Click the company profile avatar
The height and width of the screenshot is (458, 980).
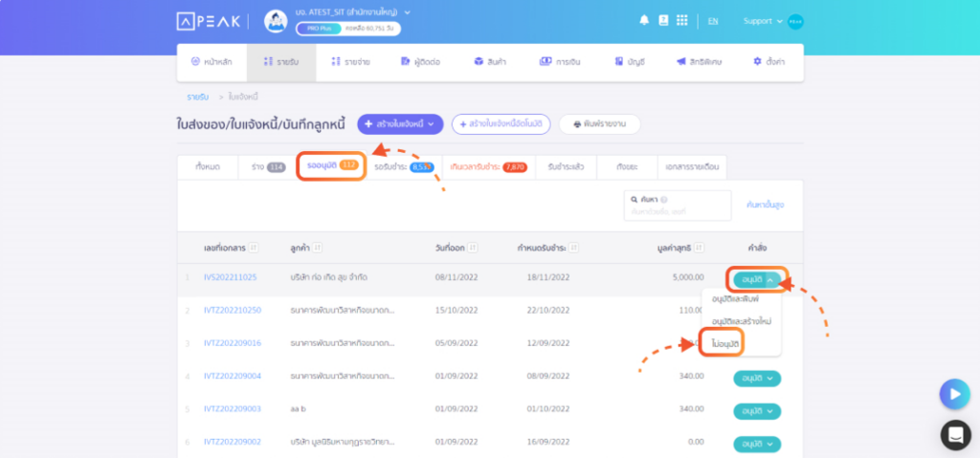(x=276, y=21)
